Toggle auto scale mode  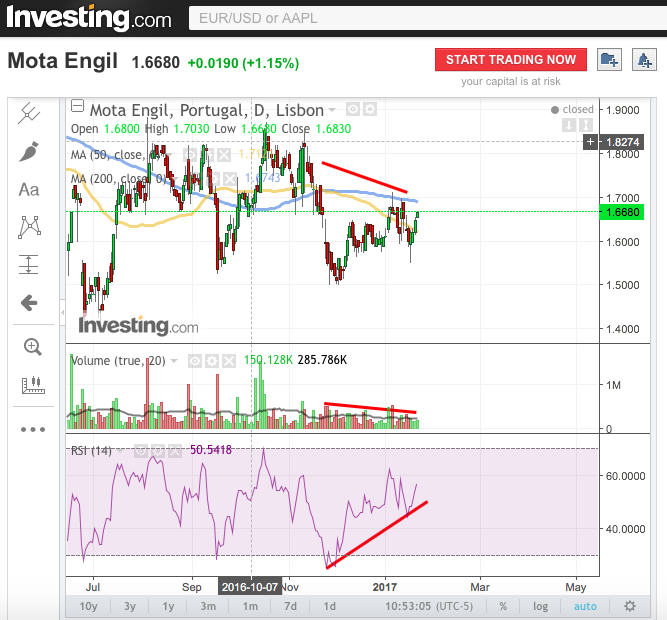click(x=585, y=606)
